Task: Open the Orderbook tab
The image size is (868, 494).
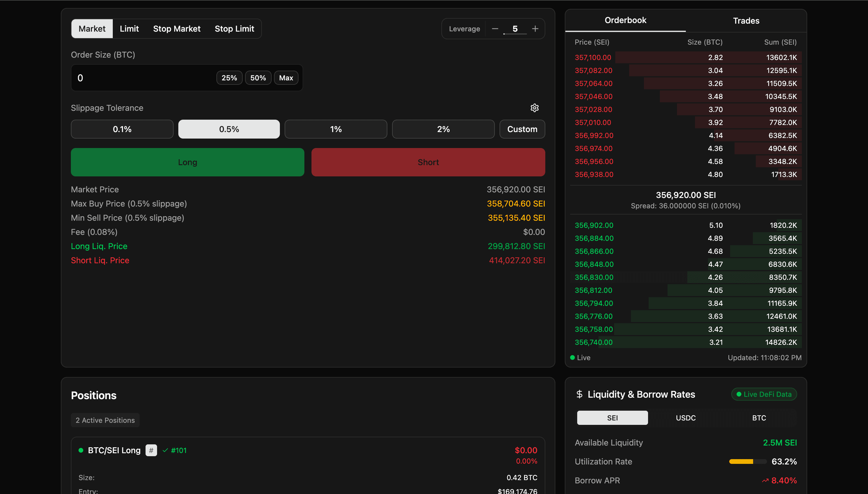Action: pos(625,20)
